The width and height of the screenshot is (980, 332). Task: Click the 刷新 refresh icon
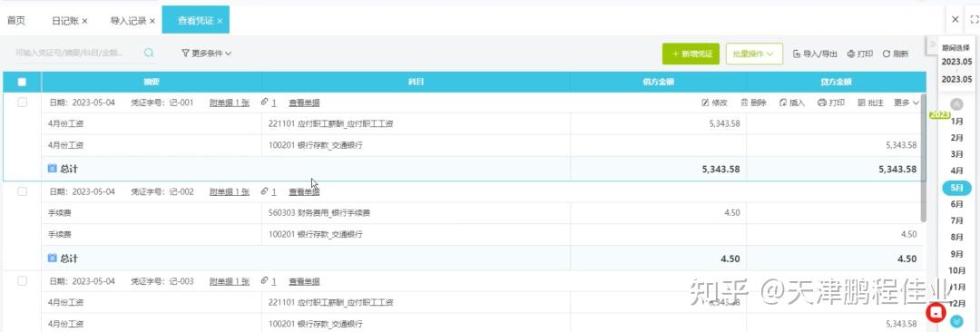895,54
